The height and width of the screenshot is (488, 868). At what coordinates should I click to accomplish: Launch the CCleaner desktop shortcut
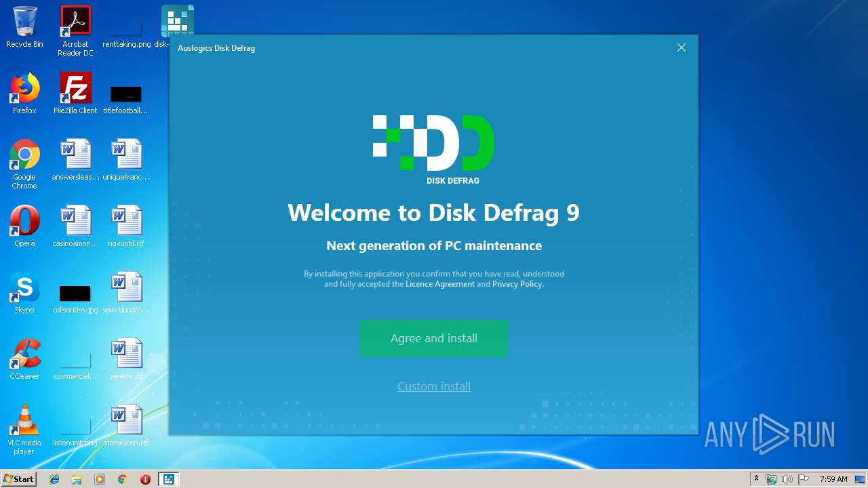(x=24, y=359)
